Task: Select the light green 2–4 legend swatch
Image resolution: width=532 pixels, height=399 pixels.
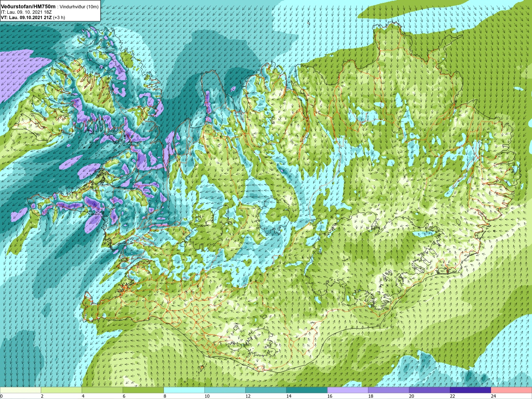Action: [61, 390]
